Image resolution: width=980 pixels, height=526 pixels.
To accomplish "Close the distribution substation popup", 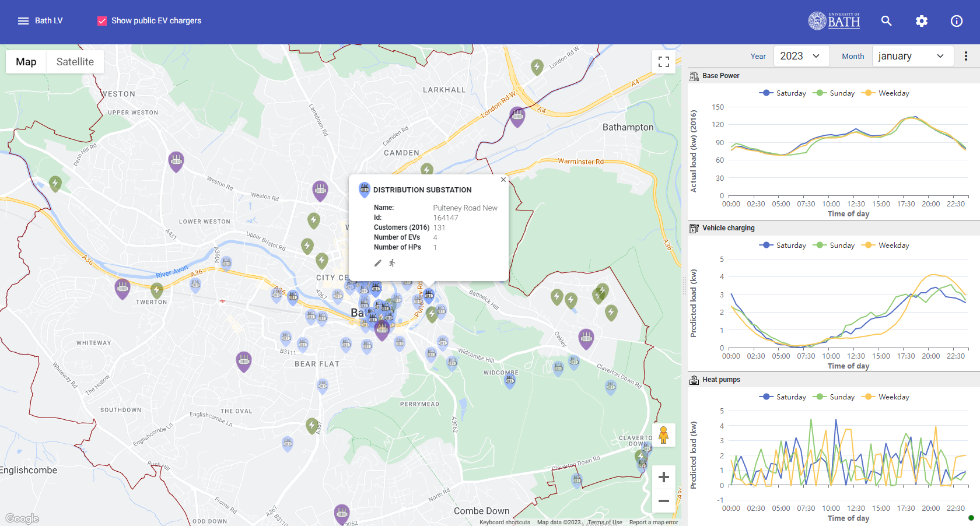I will click(x=503, y=180).
